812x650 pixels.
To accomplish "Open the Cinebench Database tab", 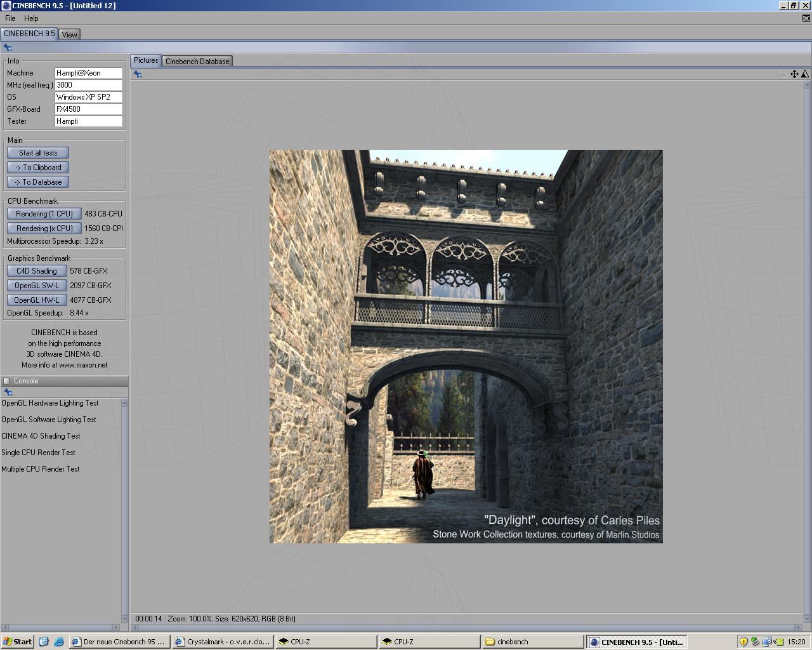I will [x=197, y=61].
